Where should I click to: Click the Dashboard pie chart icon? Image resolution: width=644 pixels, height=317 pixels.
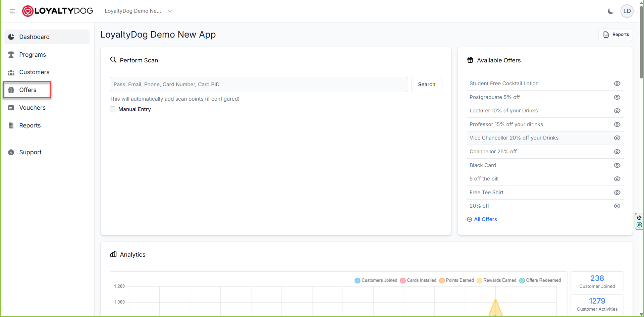click(11, 37)
